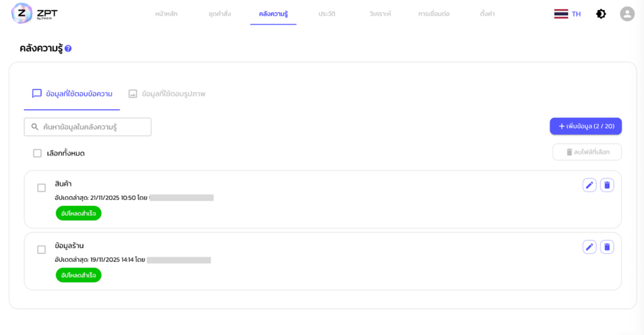
Task: Open the TH language selector
Action: click(x=567, y=14)
